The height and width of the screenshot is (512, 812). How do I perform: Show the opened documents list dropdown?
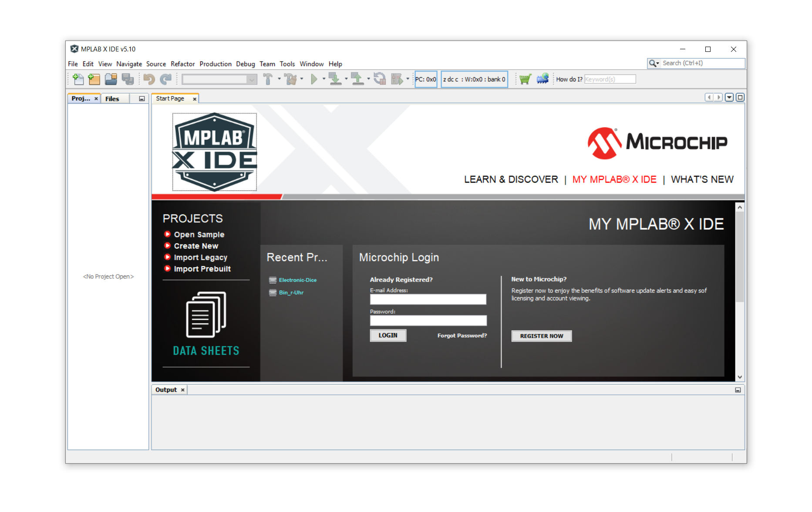(729, 98)
